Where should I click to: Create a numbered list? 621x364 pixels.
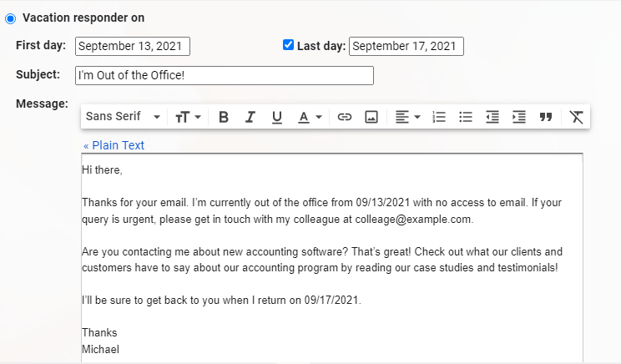[x=439, y=117]
